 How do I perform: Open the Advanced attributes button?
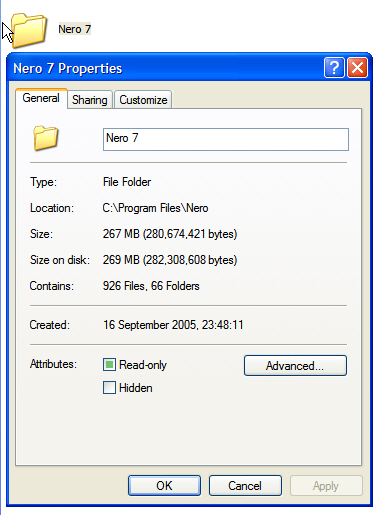coord(295,366)
